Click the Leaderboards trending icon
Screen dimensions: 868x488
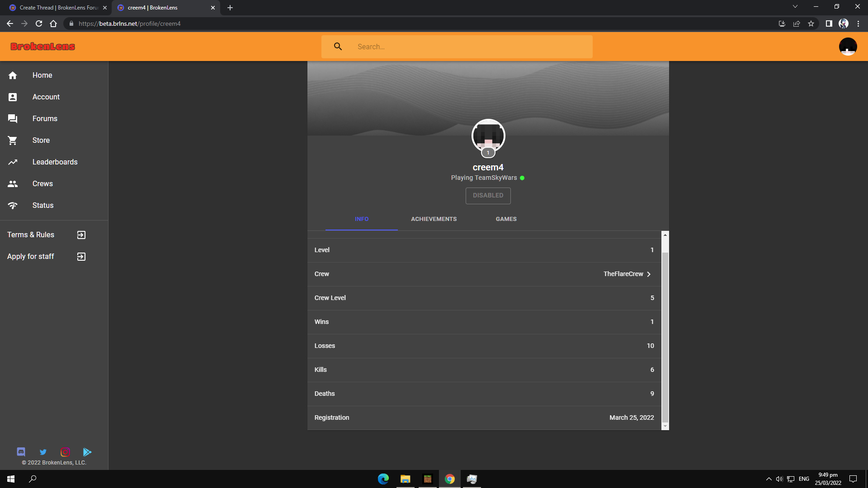click(x=13, y=162)
